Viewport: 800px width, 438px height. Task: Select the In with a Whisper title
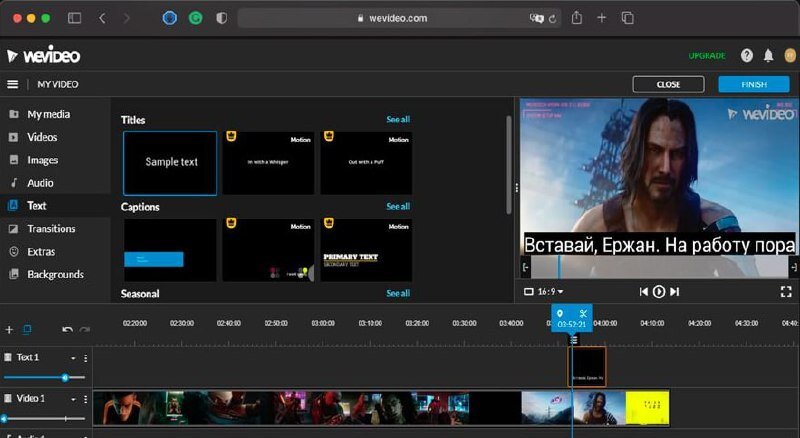[268, 163]
